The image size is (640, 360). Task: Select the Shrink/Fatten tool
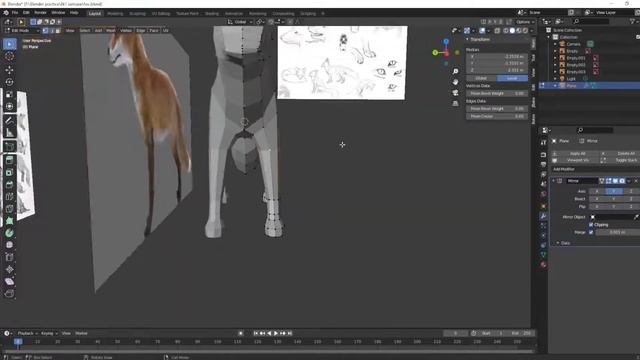10,269
